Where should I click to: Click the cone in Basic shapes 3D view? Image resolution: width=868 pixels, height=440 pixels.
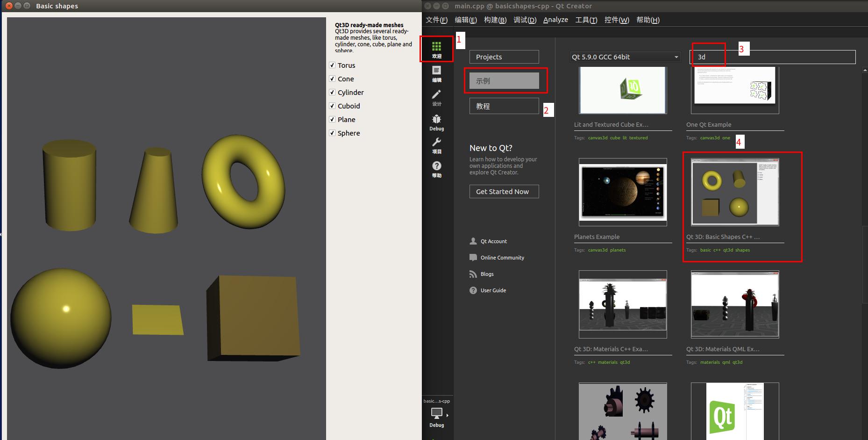click(154, 190)
